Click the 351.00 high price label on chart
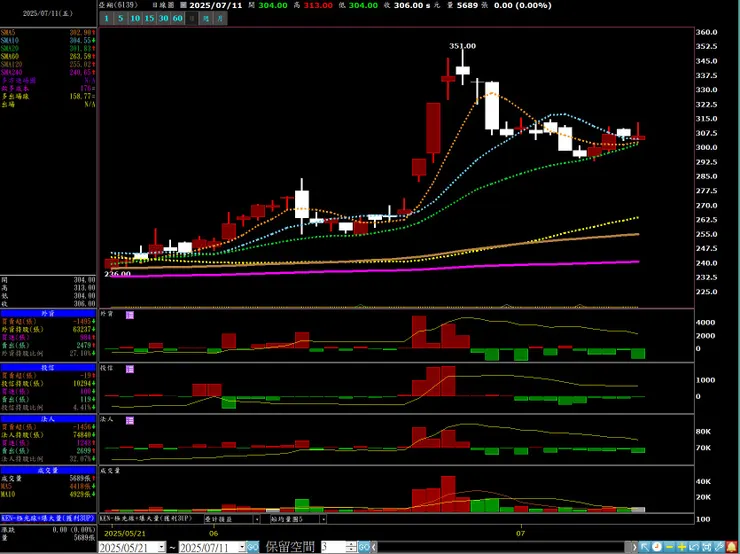740x554 pixels. (462, 46)
